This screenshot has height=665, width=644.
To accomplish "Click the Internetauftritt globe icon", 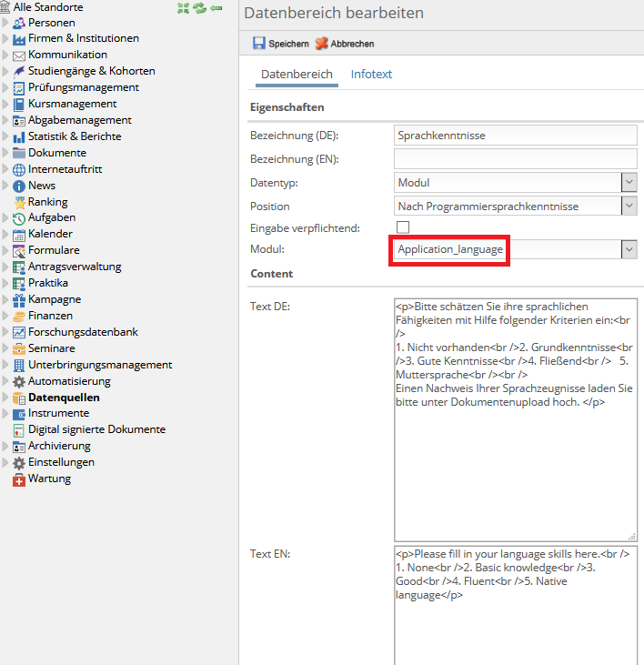I will point(19,169).
